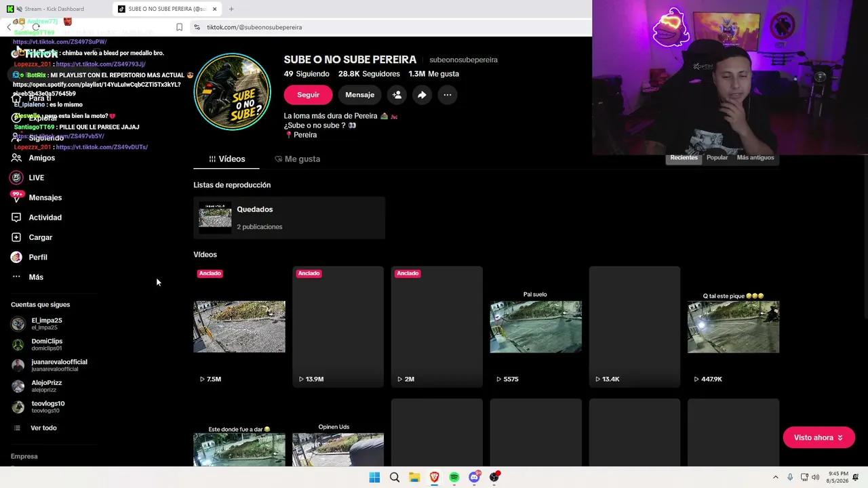
Task: Select the Me gusta profile tab
Action: 297,159
